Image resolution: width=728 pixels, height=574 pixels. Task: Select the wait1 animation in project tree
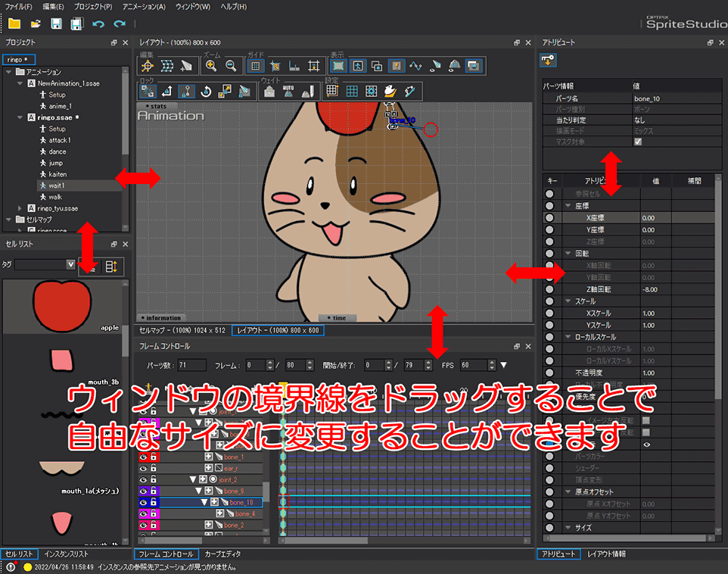click(57, 186)
